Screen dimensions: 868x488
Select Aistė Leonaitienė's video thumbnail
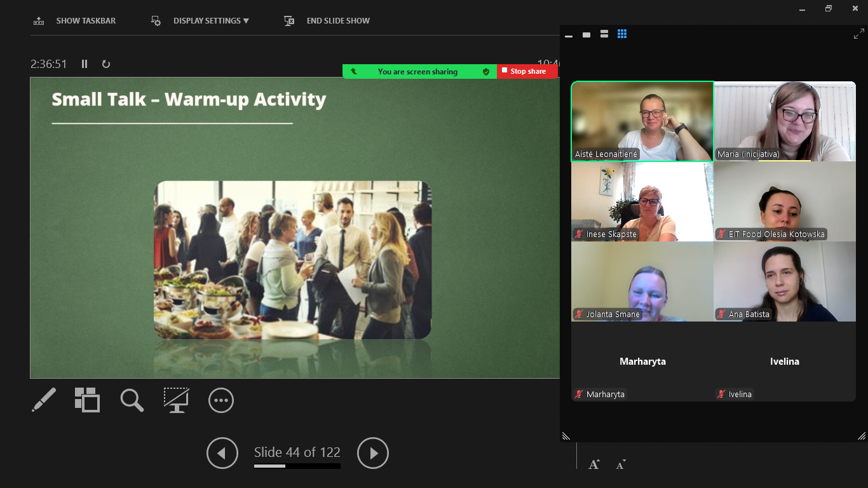tap(642, 121)
